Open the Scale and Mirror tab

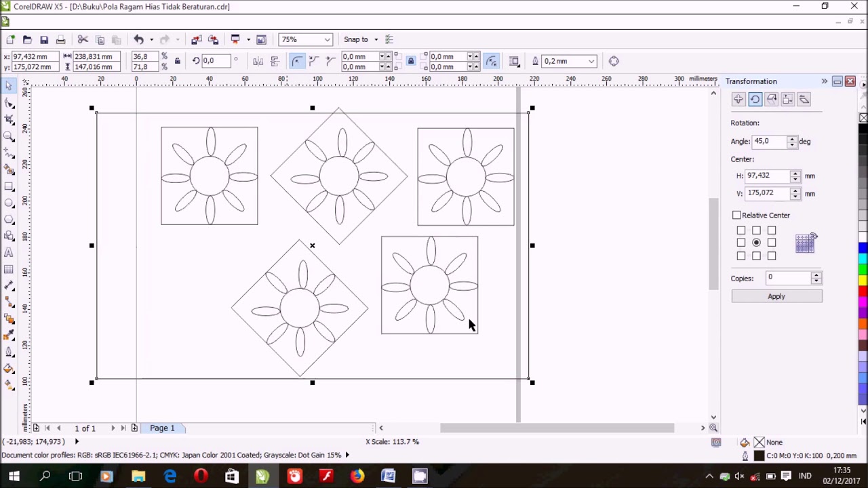click(x=771, y=100)
